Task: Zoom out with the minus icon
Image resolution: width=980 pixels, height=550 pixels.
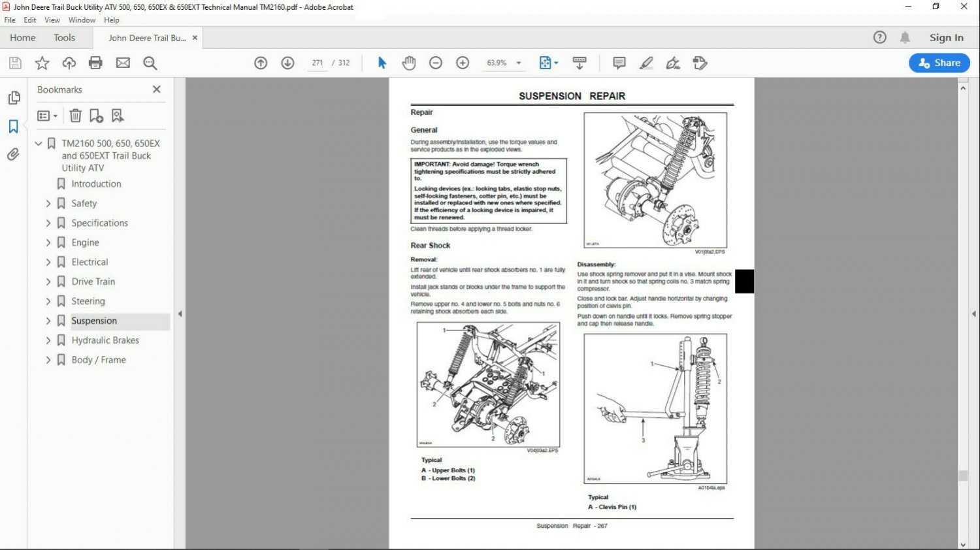Action: 436,63
